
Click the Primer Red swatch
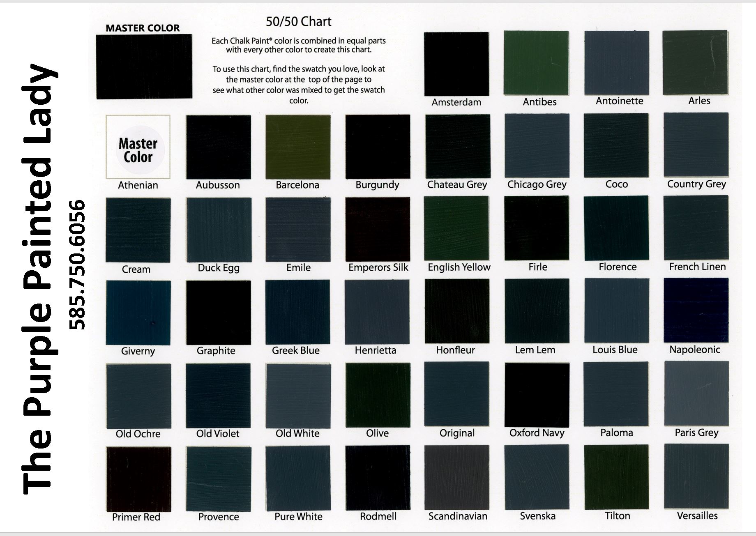click(x=139, y=479)
